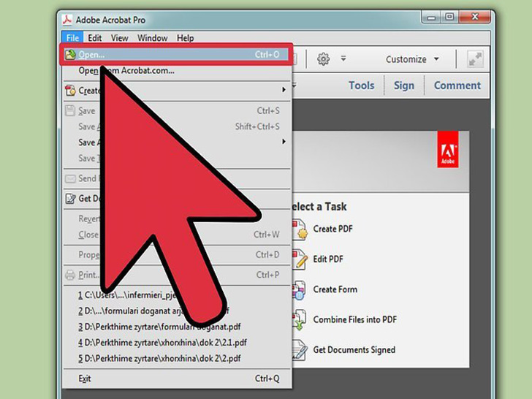Open recent file 4 dok 2\2.1.pdf
532x399 pixels.
pyautogui.click(x=176, y=342)
